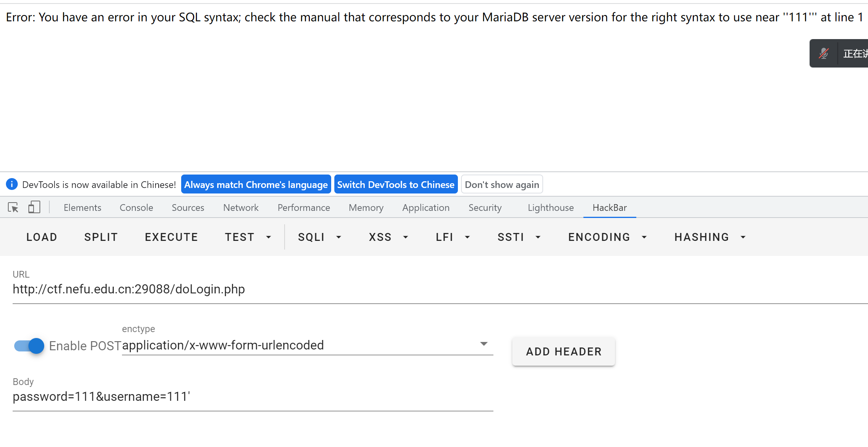Viewport: 868px width, 447px height.
Task: Switch to the Network tab
Action: tap(241, 208)
